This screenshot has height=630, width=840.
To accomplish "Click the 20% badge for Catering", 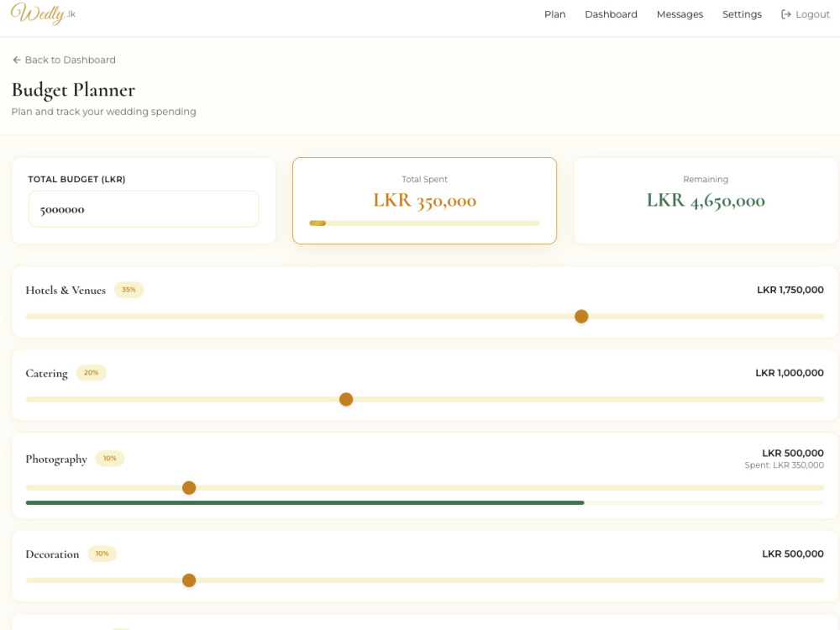I will pyautogui.click(x=91, y=373).
